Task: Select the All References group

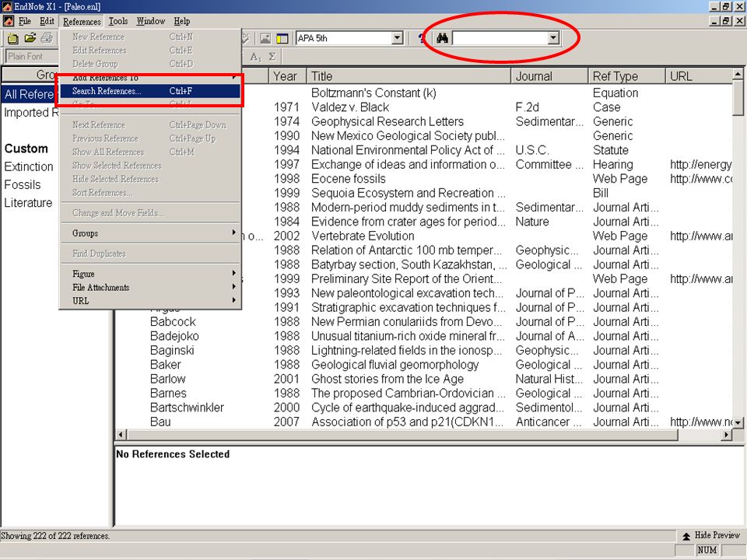Action: (x=30, y=94)
